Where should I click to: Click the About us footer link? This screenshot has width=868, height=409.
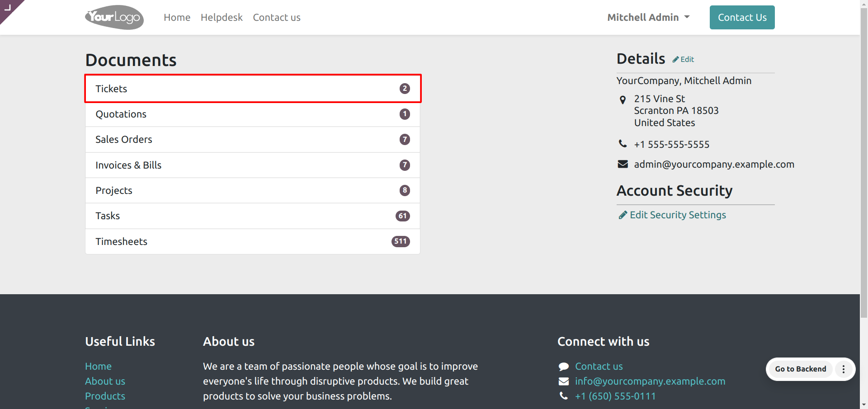[105, 381]
